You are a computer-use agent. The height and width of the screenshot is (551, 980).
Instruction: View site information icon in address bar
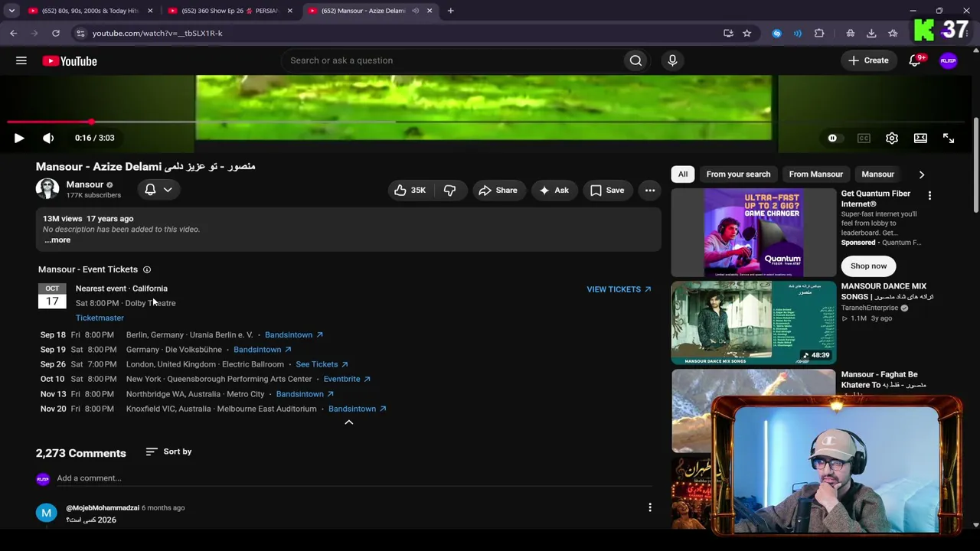[80, 33]
